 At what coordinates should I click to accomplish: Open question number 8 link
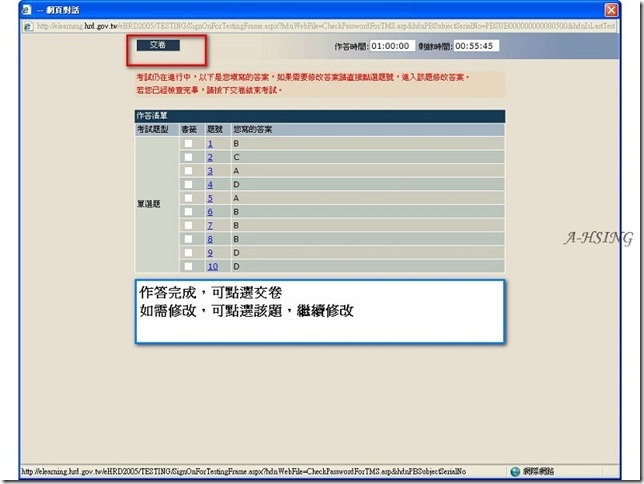tap(210, 239)
